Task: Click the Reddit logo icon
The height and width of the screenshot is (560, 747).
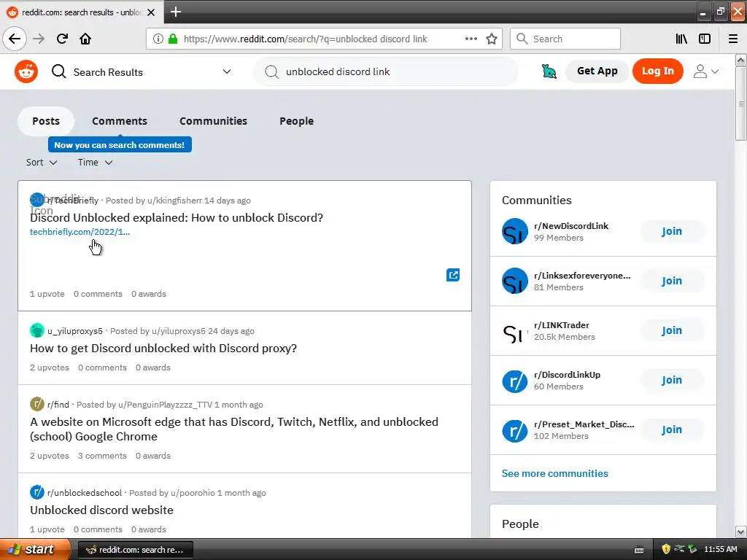Action: (26, 72)
